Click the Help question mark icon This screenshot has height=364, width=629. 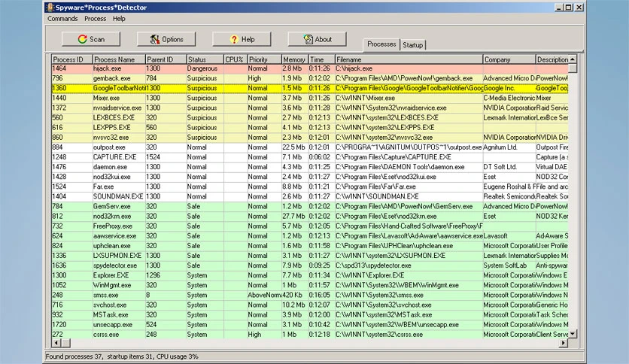coord(234,39)
